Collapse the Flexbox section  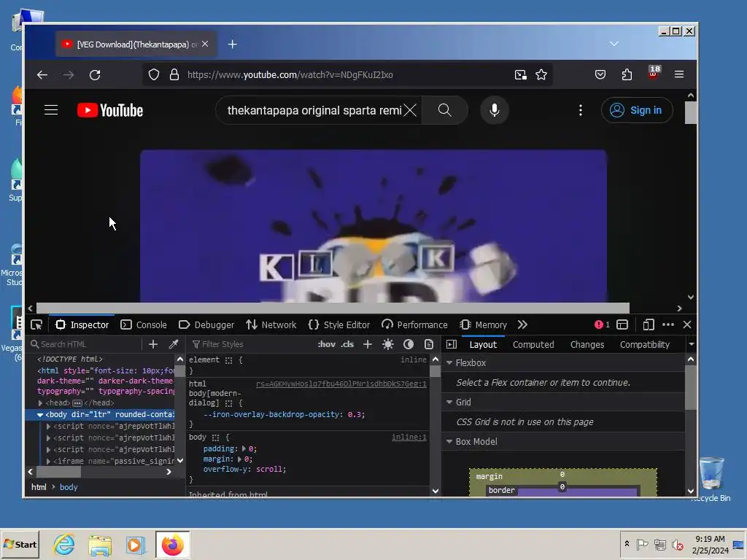click(449, 363)
